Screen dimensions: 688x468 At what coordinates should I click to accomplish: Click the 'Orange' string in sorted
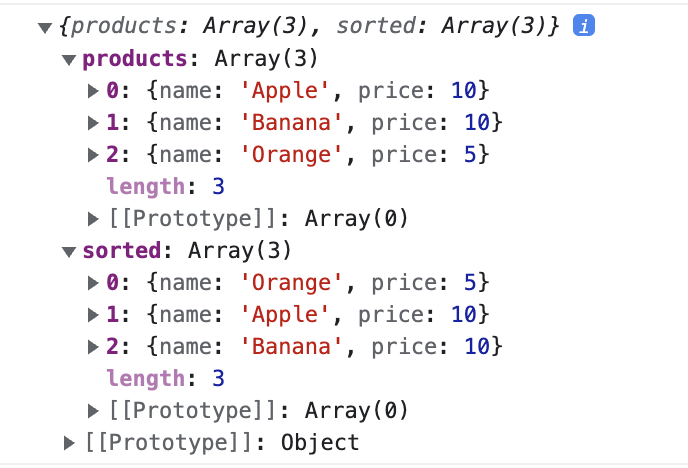click(x=291, y=282)
